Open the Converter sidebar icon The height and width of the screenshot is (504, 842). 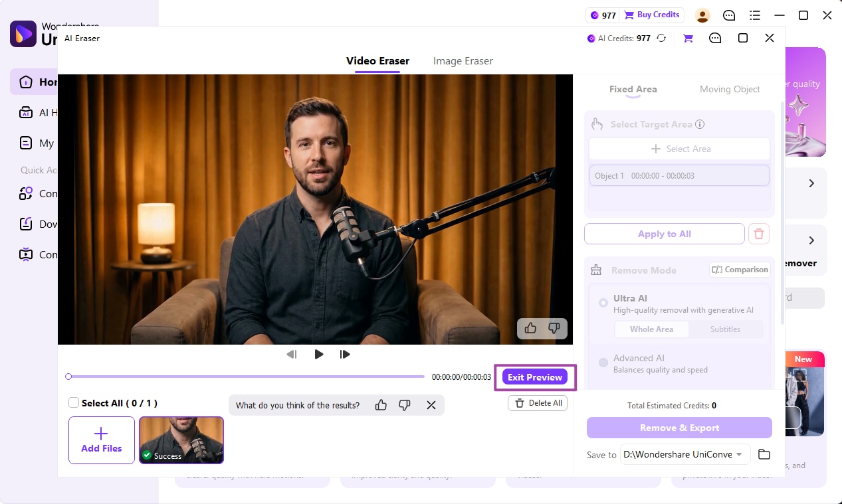(26, 193)
